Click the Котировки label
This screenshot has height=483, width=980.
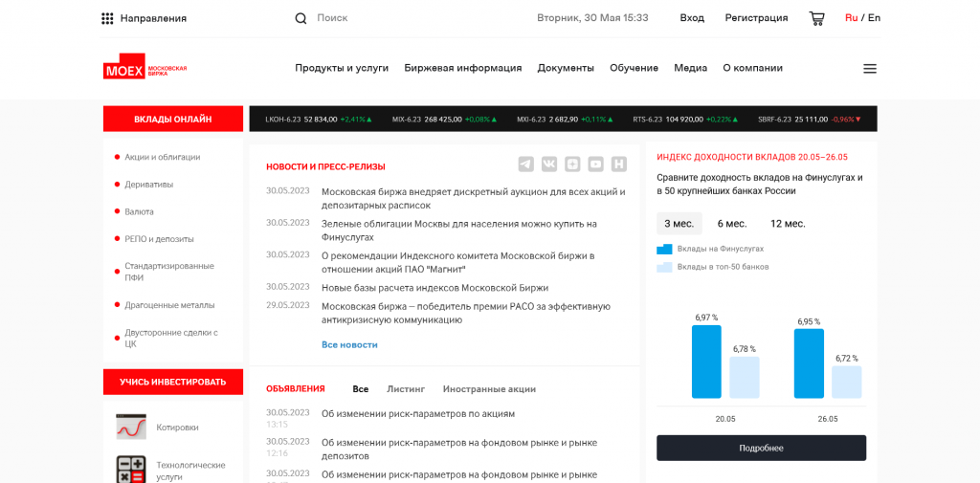tap(177, 428)
